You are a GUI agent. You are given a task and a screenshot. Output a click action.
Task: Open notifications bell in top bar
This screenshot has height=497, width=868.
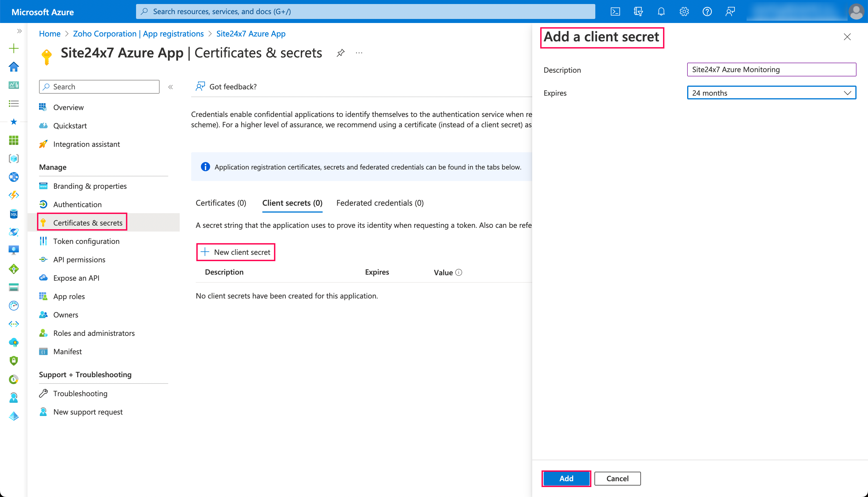click(661, 11)
